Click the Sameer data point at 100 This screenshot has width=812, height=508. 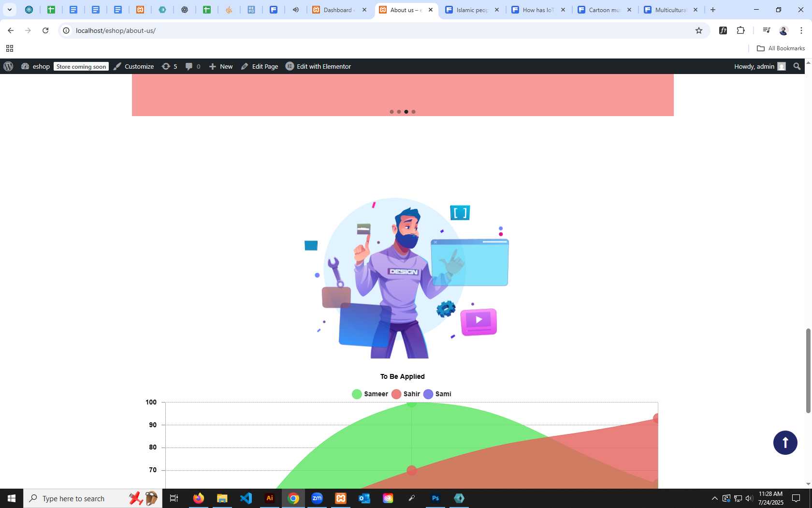point(411,403)
